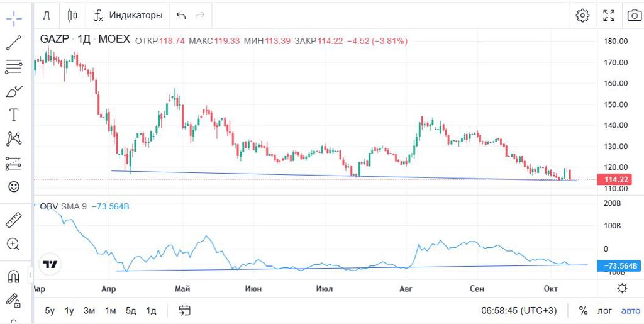
Task: Activate the Ruler measure tool
Action: (x=14, y=220)
